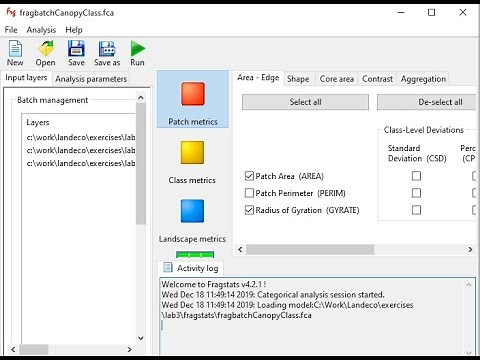The width and height of the screenshot is (480, 360).
Task: Click the Fragstats app icon in title bar
Action: pos(11,13)
